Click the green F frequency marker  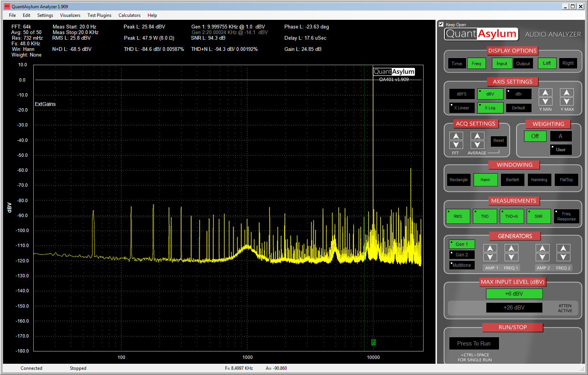coord(373,342)
